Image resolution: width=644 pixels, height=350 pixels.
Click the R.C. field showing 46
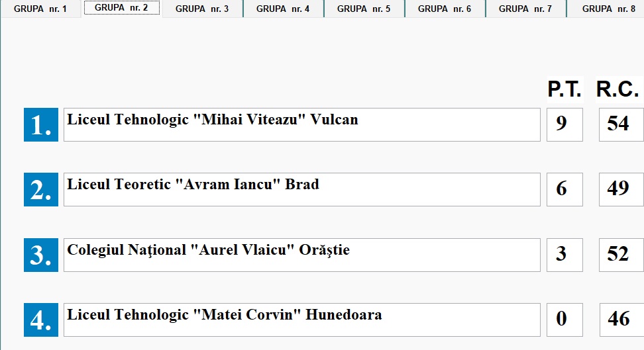[x=620, y=320]
